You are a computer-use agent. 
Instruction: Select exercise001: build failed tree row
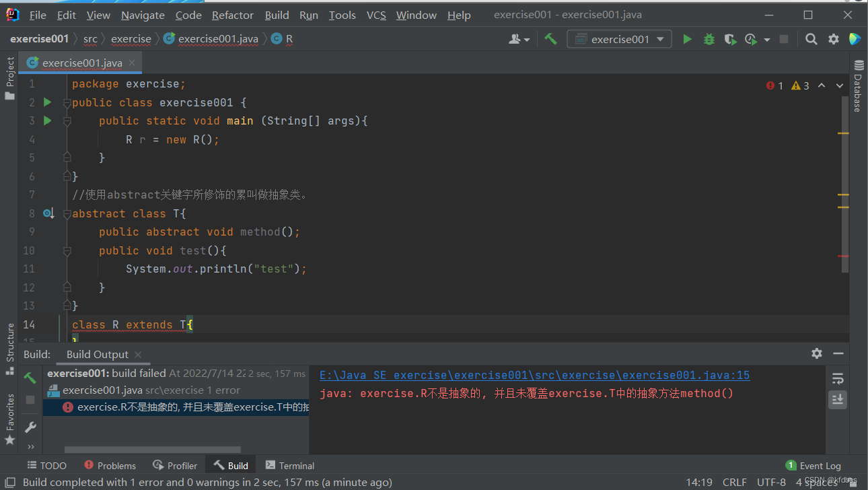(176, 373)
